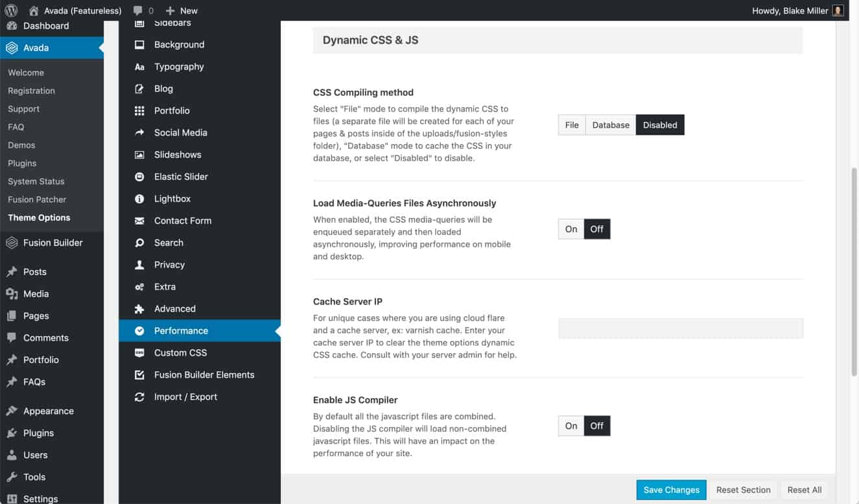Open the Custom CSS options tab
Screen dimensions: 859x504
[x=200, y=353]
